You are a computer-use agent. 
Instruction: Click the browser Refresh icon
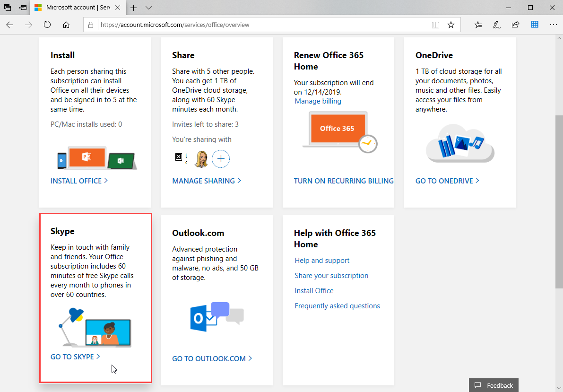(x=47, y=25)
